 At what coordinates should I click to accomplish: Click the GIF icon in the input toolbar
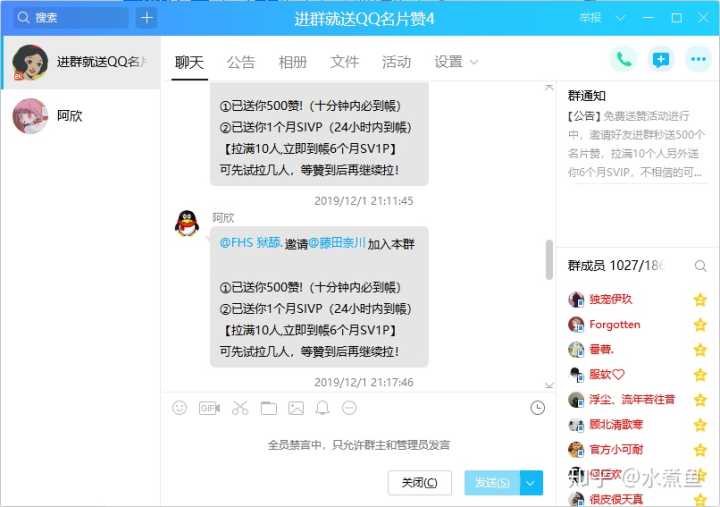tap(209, 407)
